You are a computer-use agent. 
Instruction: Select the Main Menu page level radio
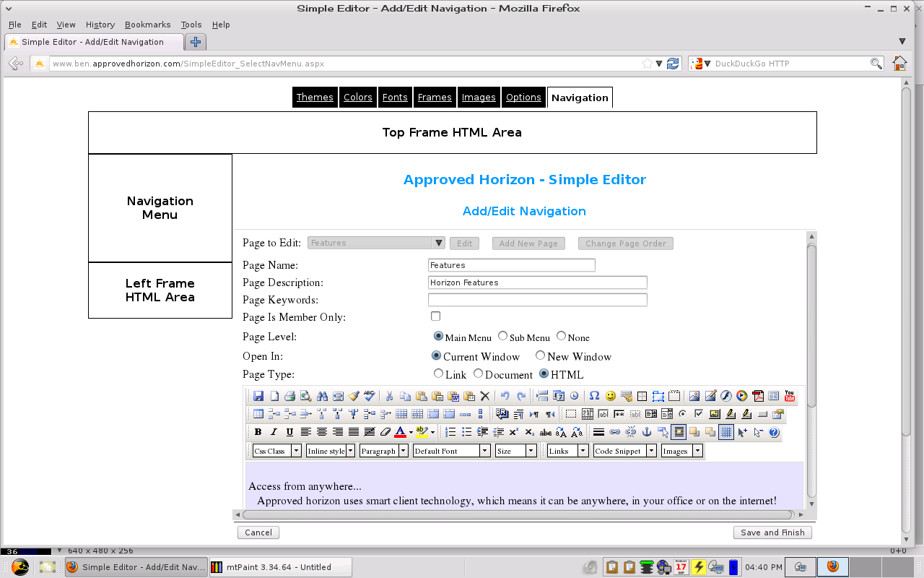click(438, 336)
